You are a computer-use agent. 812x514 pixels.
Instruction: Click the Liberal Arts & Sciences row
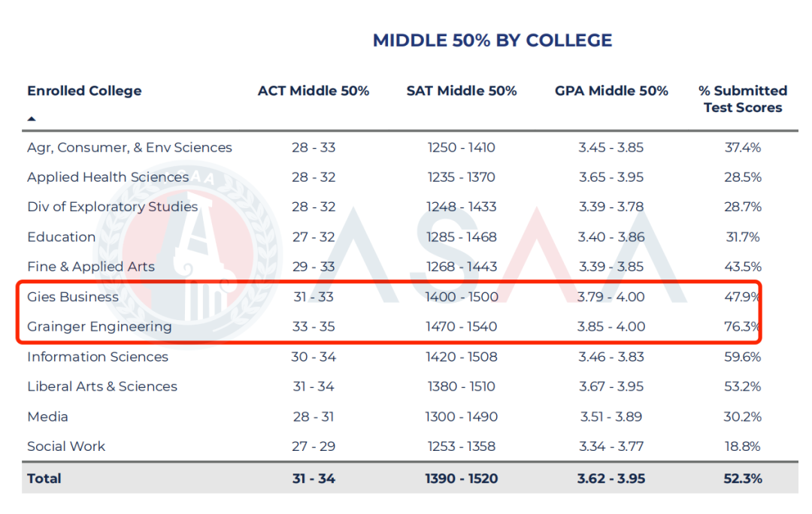[x=102, y=386]
